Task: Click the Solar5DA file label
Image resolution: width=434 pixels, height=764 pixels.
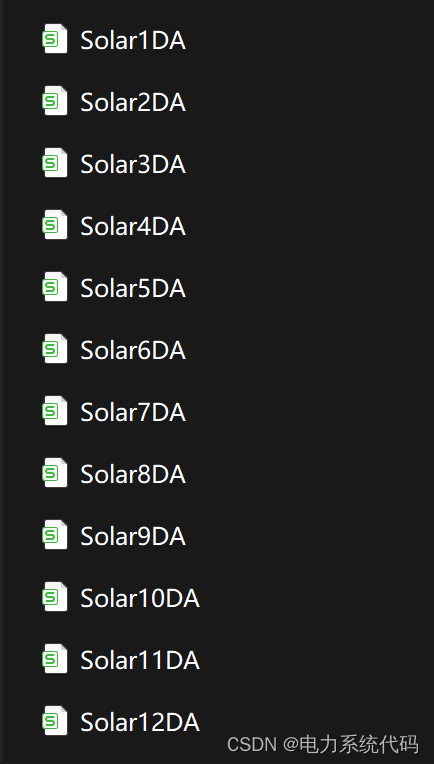Action: pos(133,288)
